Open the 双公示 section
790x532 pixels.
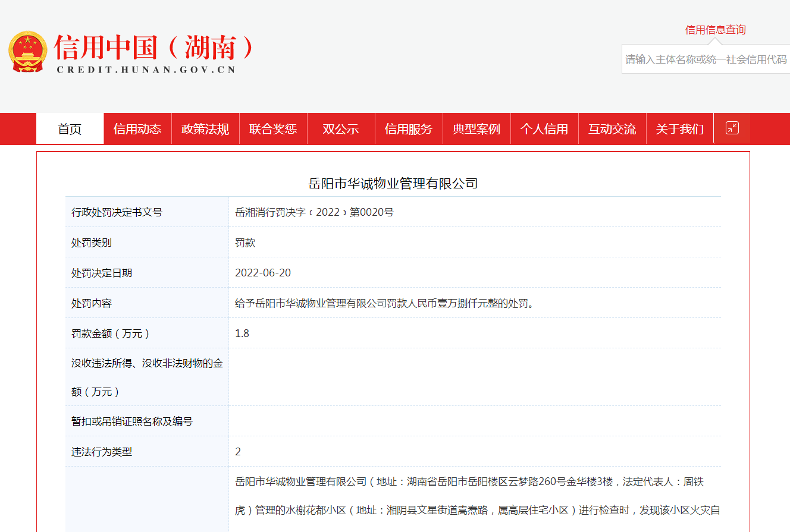pyautogui.click(x=341, y=128)
